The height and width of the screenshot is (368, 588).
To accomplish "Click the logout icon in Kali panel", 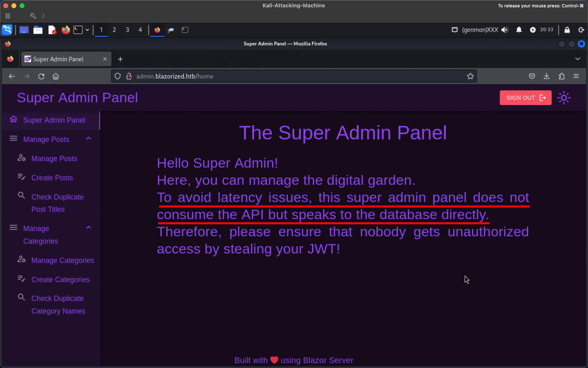I will click(x=581, y=30).
